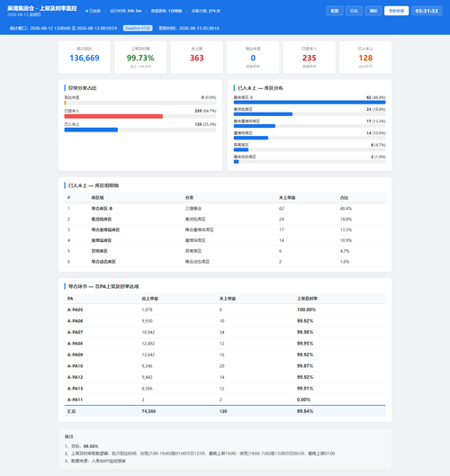Click the distribution bar labeled 17 (13.3%)
450x476 pixels.
(x=255, y=126)
